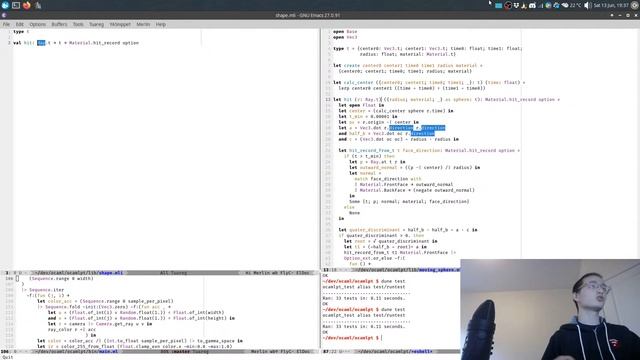Screen dimensions: 640x360
Task: Click Tuareg mode indicator in shape.mli mode line
Action: 178,273
